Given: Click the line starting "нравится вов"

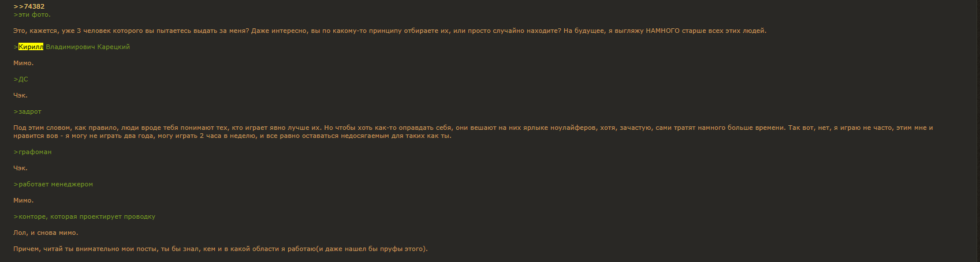Looking at the screenshot, I should 232,136.
